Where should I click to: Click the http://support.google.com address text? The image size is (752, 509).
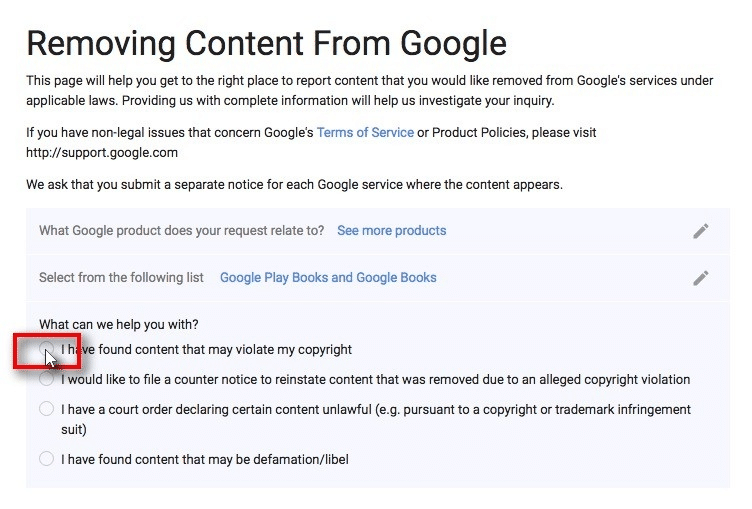[x=102, y=153]
